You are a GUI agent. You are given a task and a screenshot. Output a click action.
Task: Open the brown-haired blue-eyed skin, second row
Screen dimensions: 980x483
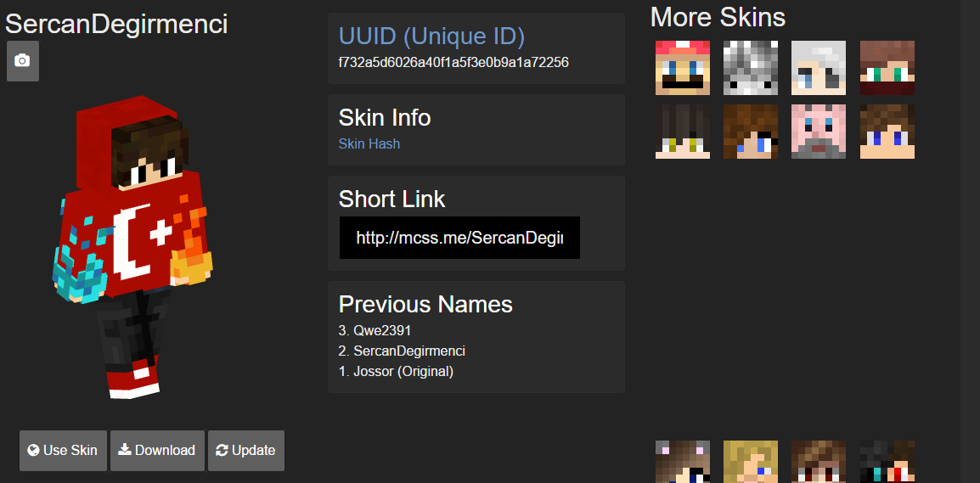[887, 132]
